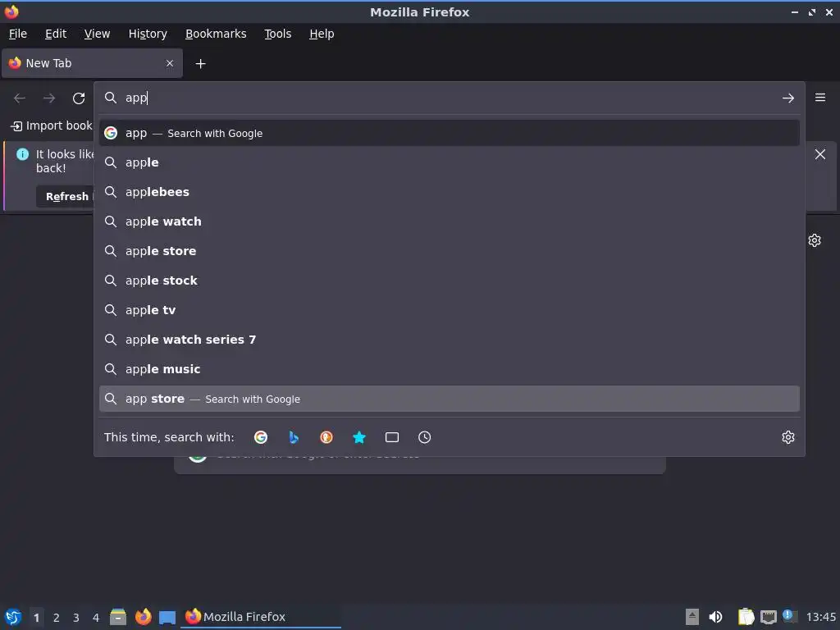The image size is (840, 630).
Task: Choose the 'applebees' suggestion
Action: pyautogui.click(x=449, y=192)
